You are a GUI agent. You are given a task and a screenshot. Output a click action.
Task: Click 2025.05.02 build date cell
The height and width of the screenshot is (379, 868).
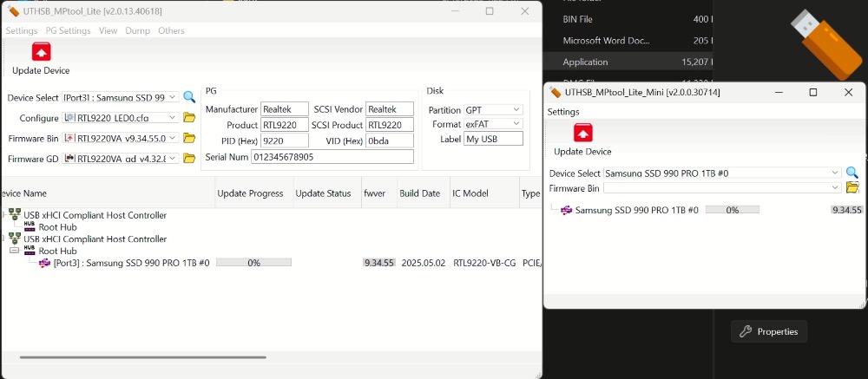coord(424,263)
